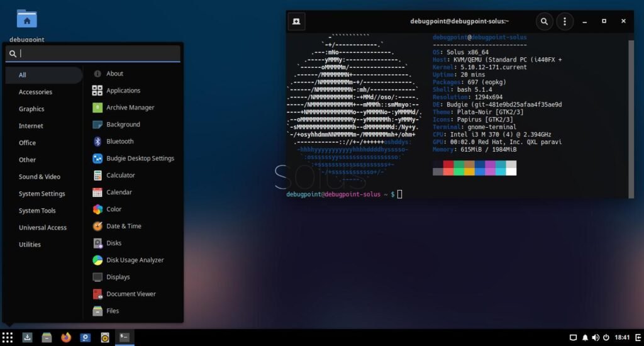644x346 pixels.
Task: Click the 18:41 clock on the panel
Action: [x=622, y=337]
